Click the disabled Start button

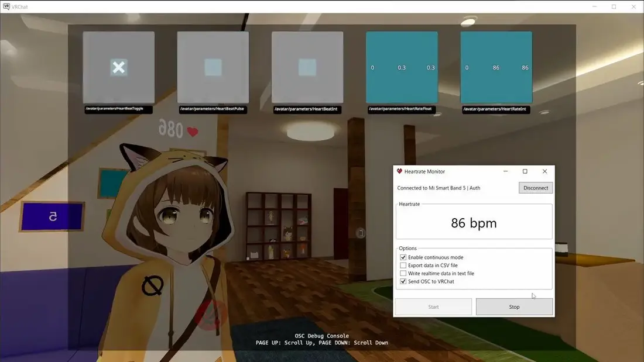(x=433, y=307)
